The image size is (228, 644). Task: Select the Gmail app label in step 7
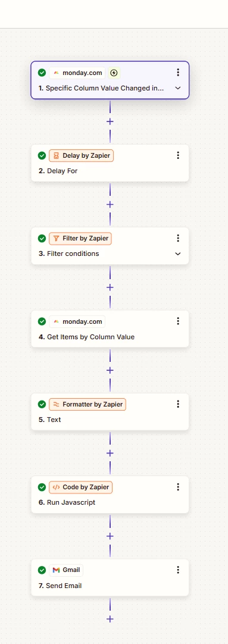coord(67,570)
